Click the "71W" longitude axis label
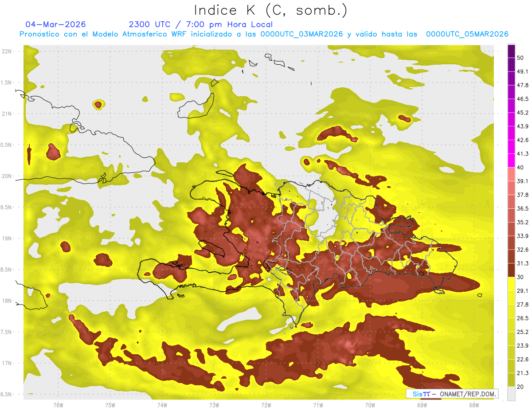The width and height of the screenshot is (532, 411). pos(318,405)
